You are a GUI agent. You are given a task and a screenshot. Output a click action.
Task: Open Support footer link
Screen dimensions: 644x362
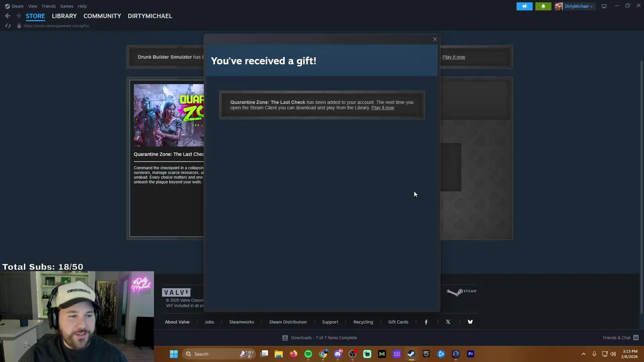(x=330, y=322)
